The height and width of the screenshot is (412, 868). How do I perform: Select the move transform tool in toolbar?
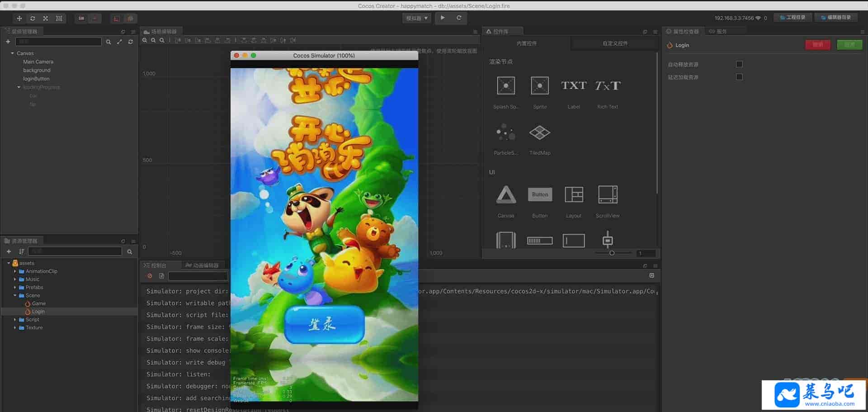(19, 19)
